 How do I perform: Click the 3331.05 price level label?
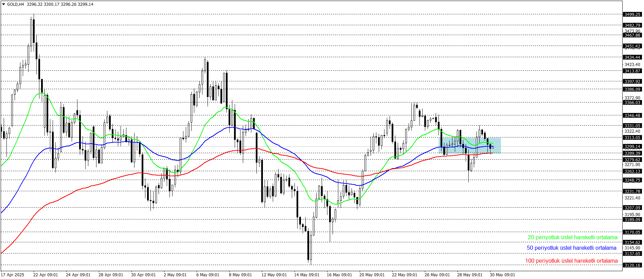tap(632, 126)
